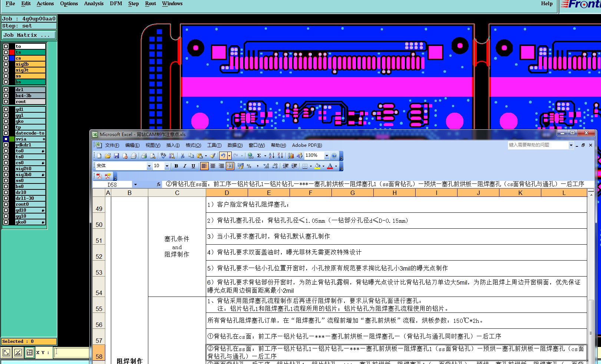
Task: Click the green color swatch of layer svia
Action: (12, 139)
